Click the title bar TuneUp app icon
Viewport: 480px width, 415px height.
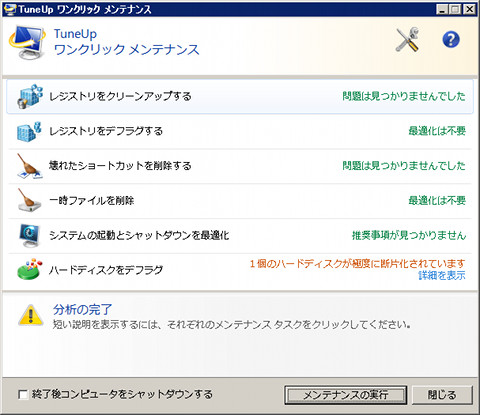(9, 9)
